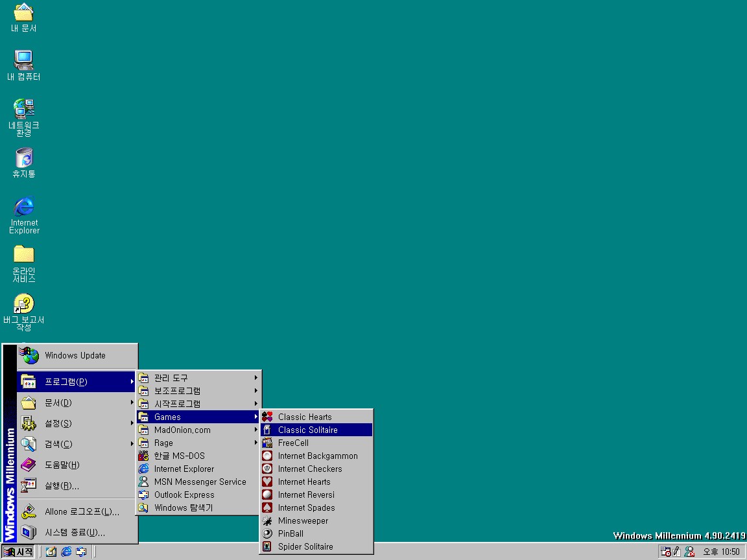Viewport: 747px width, 560px height.
Task: Launch FreeCell game
Action: tap(316, 443)
